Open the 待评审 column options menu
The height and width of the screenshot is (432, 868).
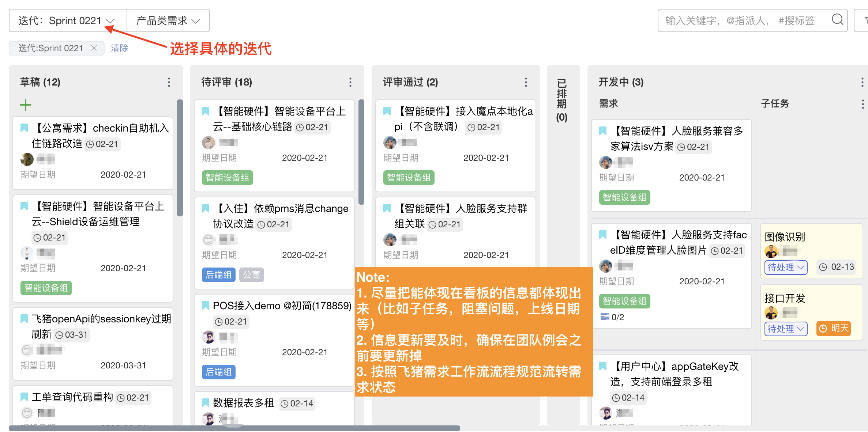click(350, 82)
